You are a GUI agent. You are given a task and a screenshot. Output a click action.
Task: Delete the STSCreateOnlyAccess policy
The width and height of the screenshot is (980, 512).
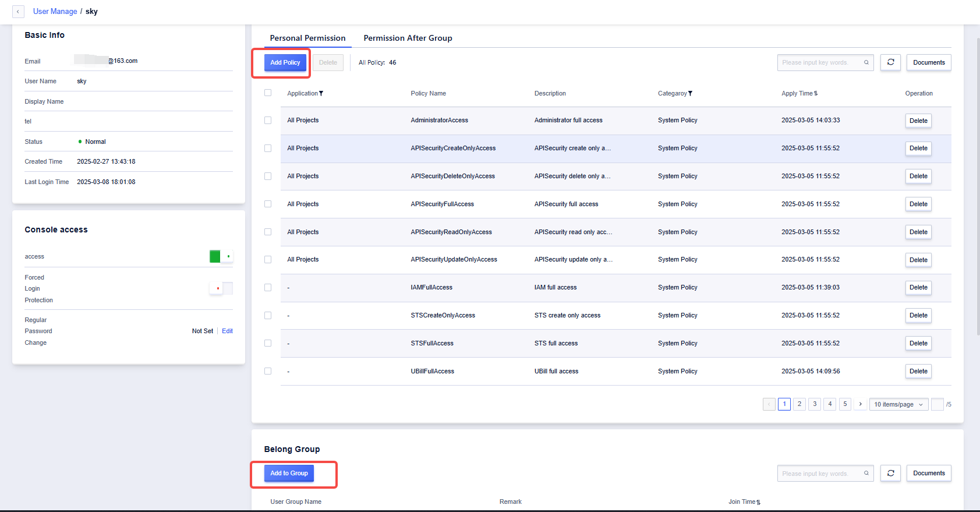click(x=918, y=315)
